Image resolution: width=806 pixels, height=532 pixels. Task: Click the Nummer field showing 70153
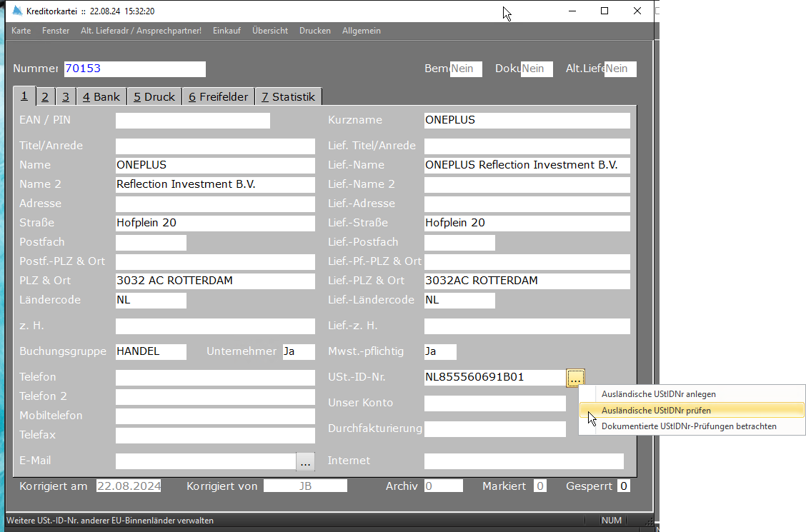tap(134, 69)
